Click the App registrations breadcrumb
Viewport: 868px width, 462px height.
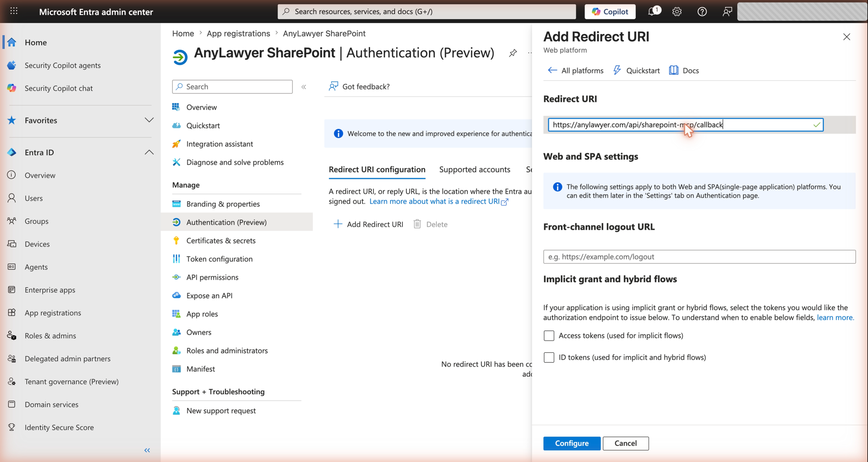point(238,33)
